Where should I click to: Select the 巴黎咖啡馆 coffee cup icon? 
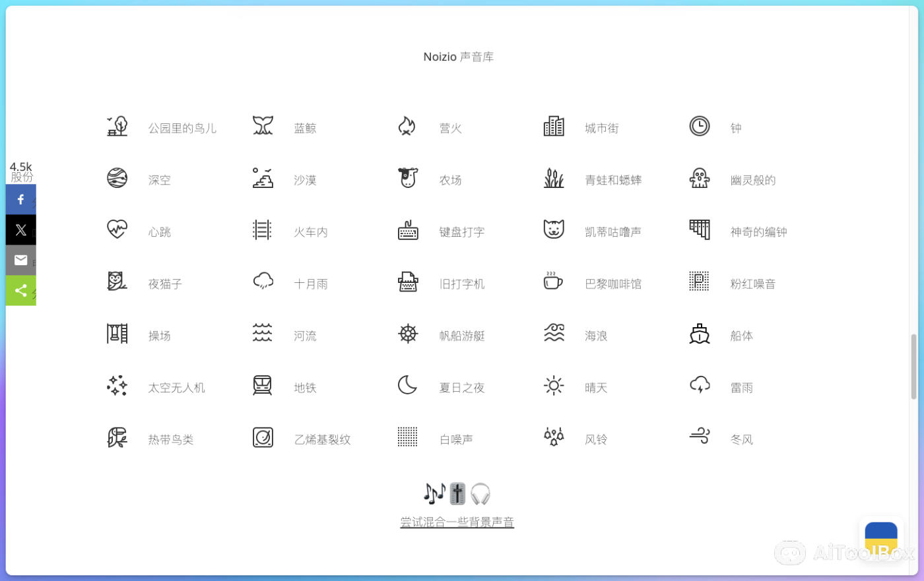tap(554, 282)
